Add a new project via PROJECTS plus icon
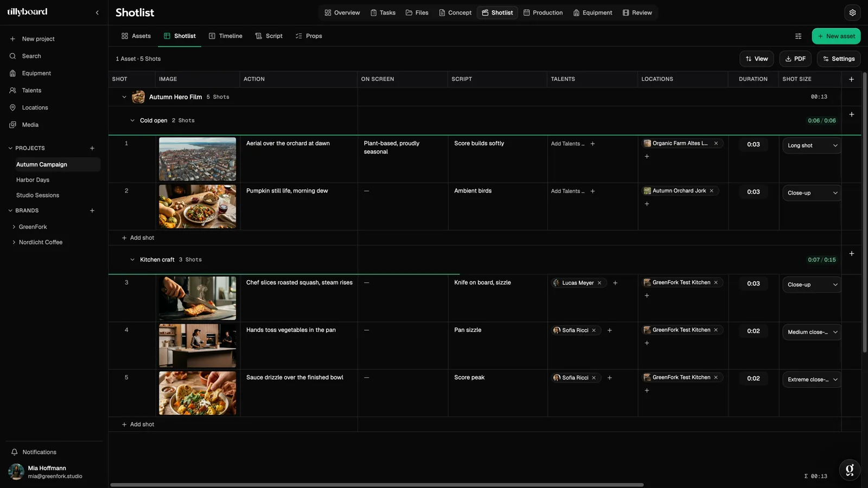 (x=92, y=148)
